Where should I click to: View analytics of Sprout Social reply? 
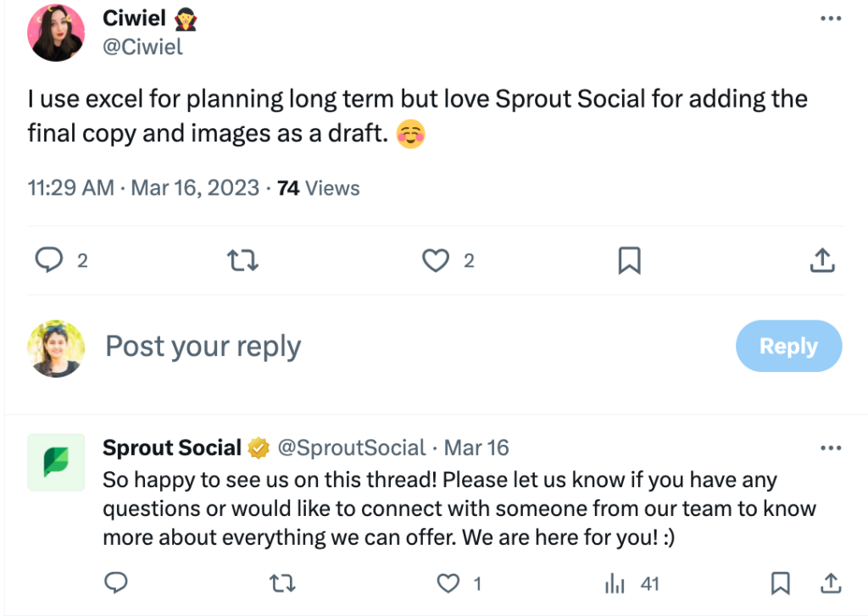tap(614, 583)
